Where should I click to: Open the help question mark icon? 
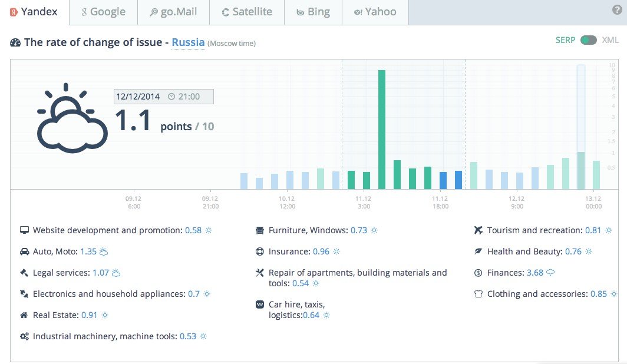(x=617, y=10)
